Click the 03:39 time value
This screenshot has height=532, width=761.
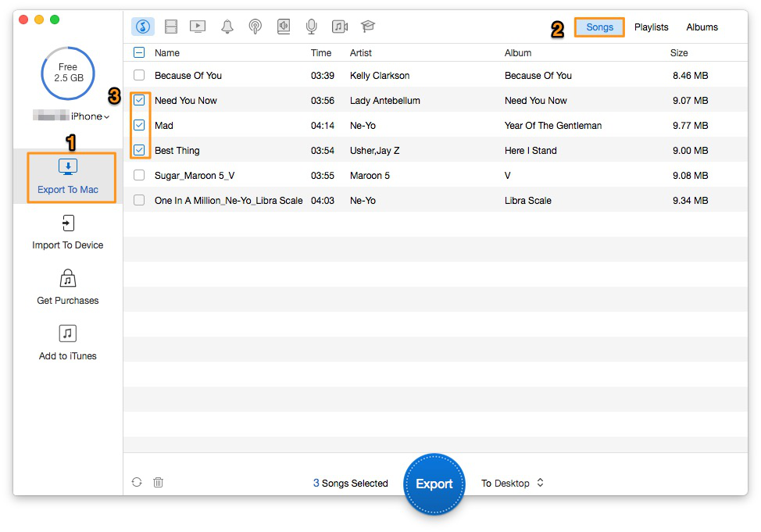point(323,76)
